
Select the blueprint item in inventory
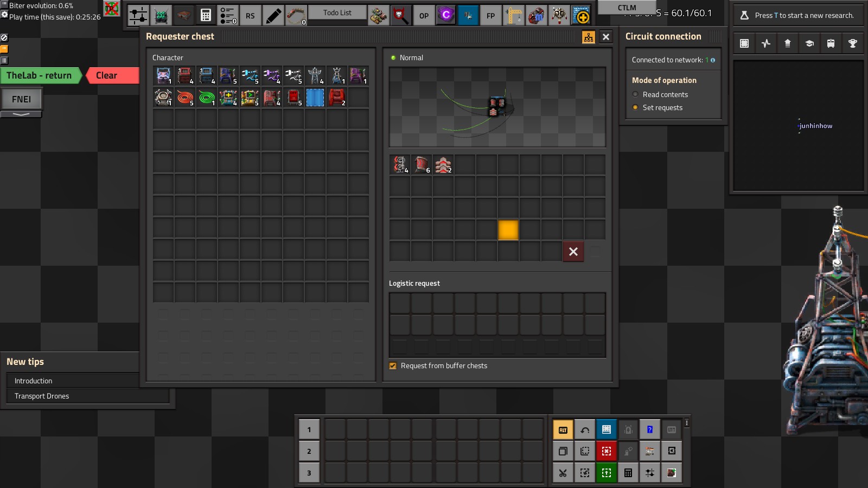coord(315,98)
